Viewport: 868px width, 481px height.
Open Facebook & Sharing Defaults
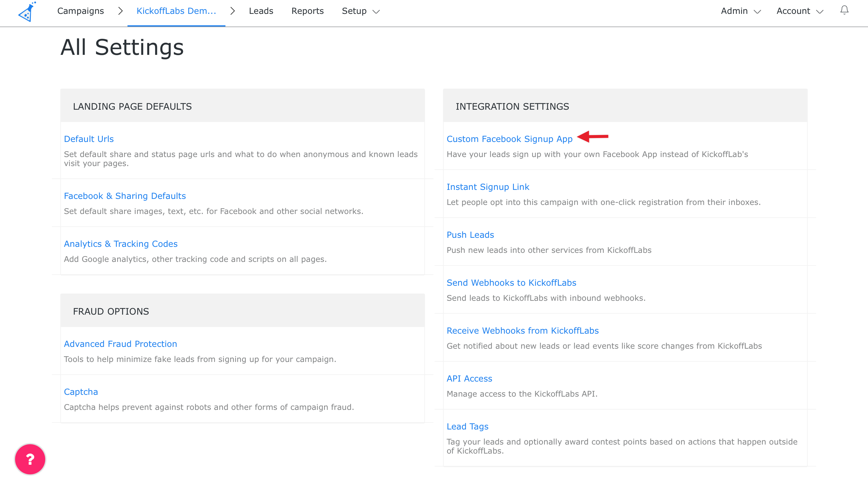point(125,196)
